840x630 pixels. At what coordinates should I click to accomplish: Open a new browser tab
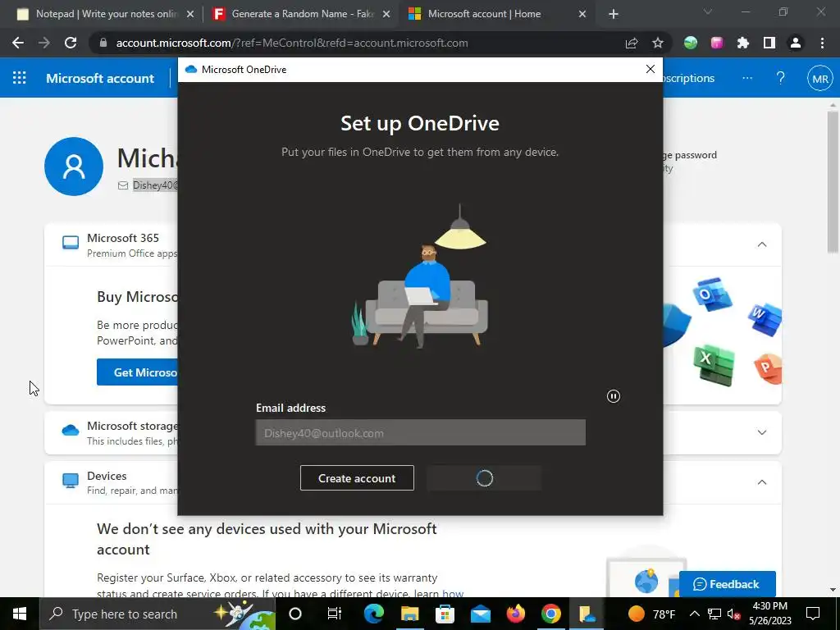(x=614, y=14)
